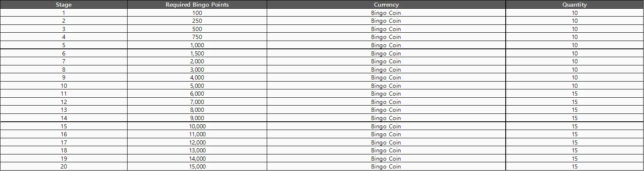
Task: Click the Quantity cell for Stage 11
Action: click(x=574, y=94)
